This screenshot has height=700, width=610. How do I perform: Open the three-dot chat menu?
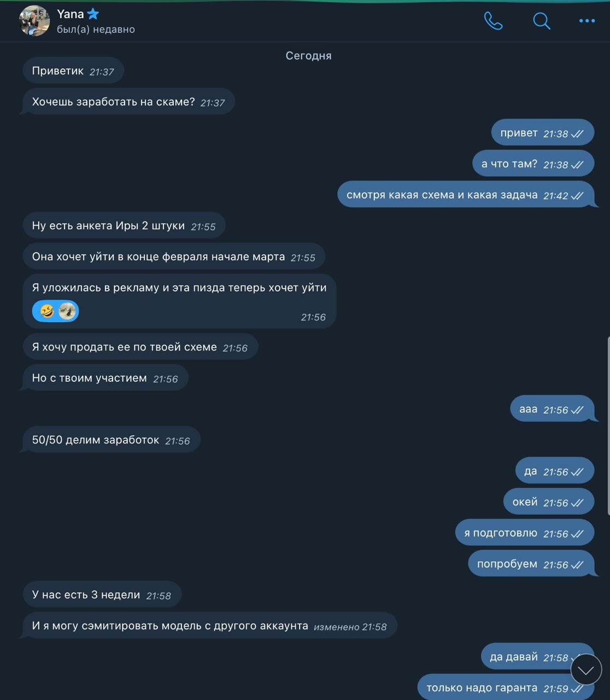click(586, 21)
